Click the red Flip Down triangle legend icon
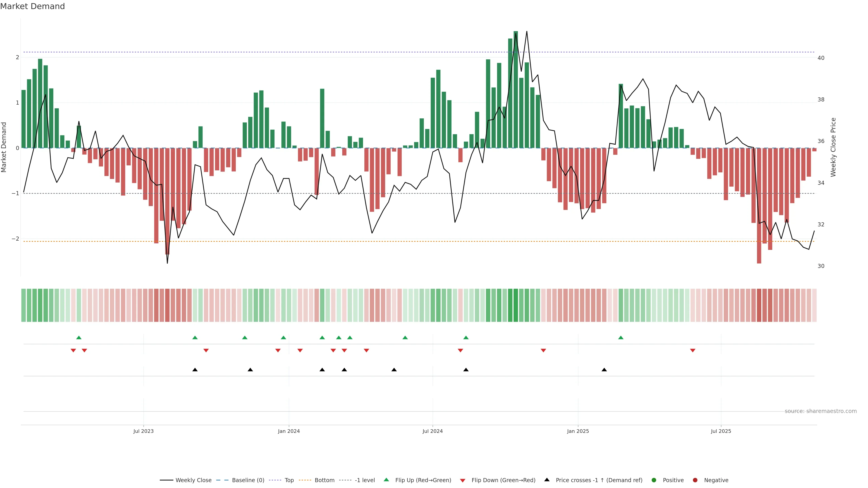Image resolution: width=868 pixels, height=488 pixels. click(463, 480)
